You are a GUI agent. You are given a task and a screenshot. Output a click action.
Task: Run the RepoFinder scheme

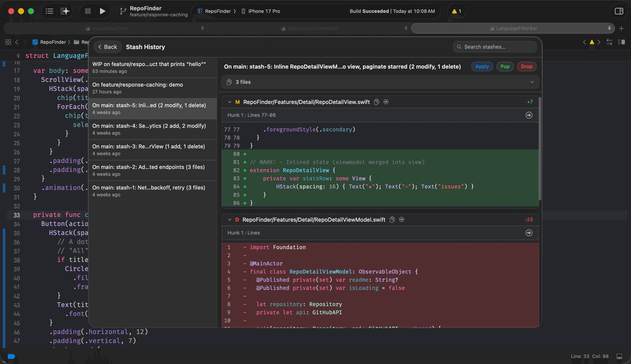102,11
